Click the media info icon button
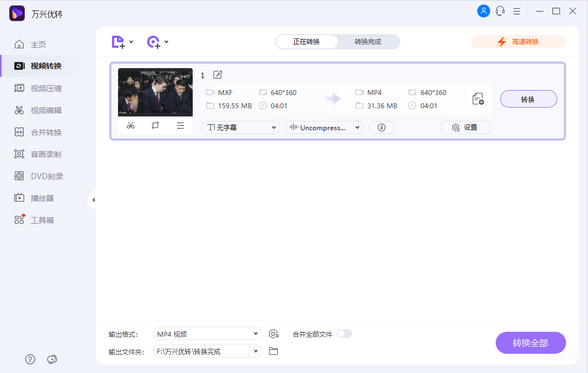The width and height of the screenshot is (588, 373). click(382, 127)
